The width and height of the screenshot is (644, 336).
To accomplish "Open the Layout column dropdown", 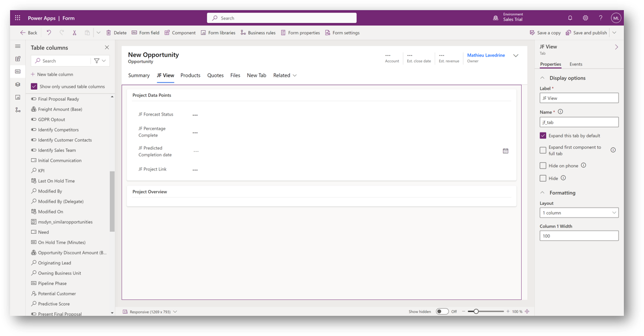I will tap(579, 213).
